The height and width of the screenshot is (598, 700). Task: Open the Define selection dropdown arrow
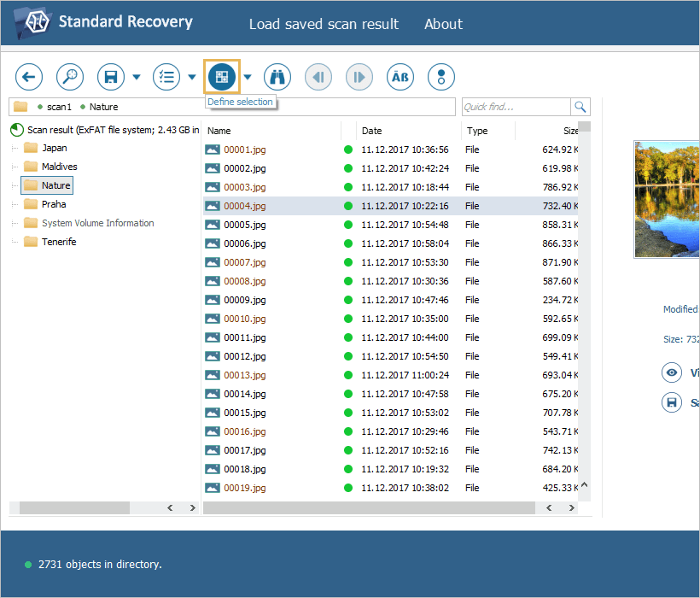(x=248, y=77)
